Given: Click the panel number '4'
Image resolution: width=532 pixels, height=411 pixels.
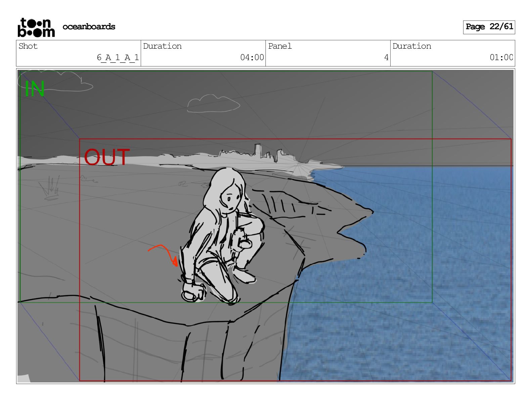Looking at the screenshot, I should click(386, 57).
